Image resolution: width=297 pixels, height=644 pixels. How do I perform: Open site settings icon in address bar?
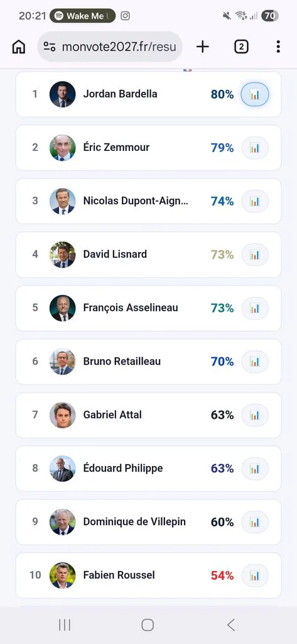(x=49, y=47)
